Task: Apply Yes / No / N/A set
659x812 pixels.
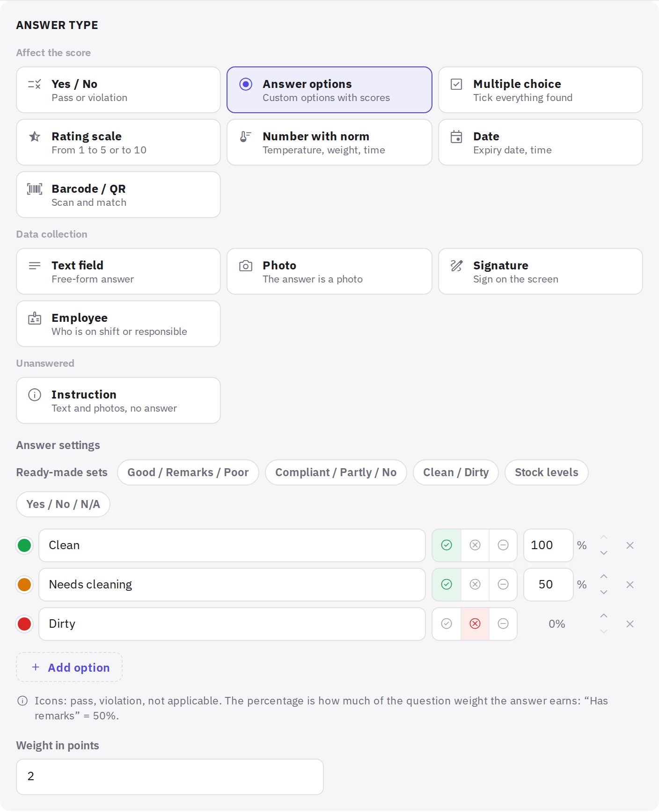Action: pos(63,504)
